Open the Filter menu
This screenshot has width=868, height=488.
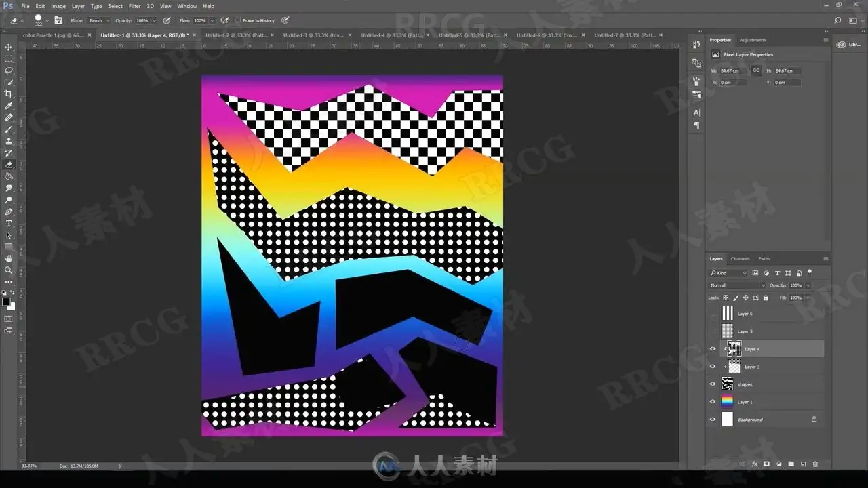[x=135, y=6]
